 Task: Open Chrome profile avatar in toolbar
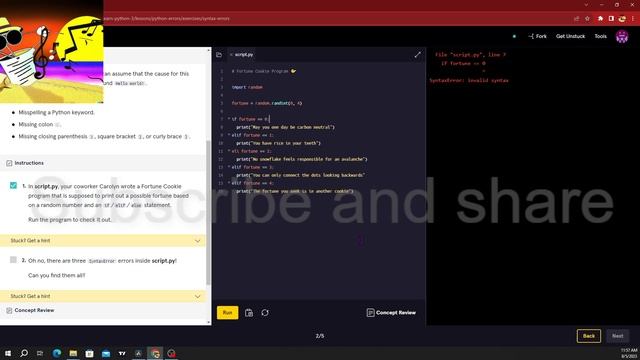pyautogui.click(x=622, y=18)
